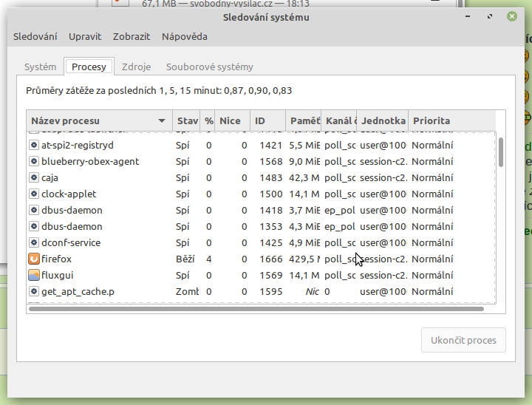Viewport: 532px width, 405px height.
Task: Click the blueberry-obex-agent process icon
Action: (34, 161)
